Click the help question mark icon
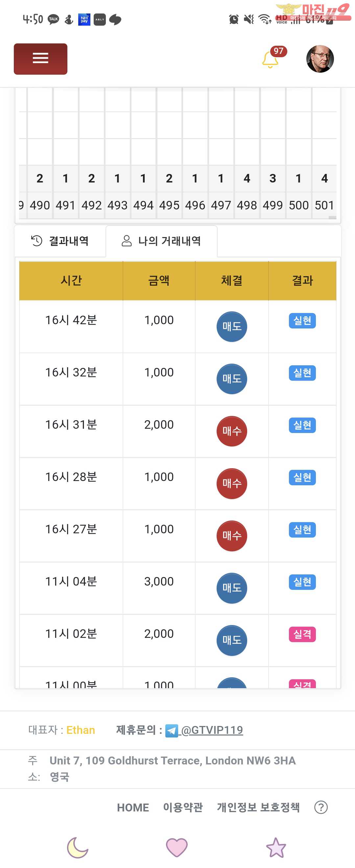 tap(321, 808)
